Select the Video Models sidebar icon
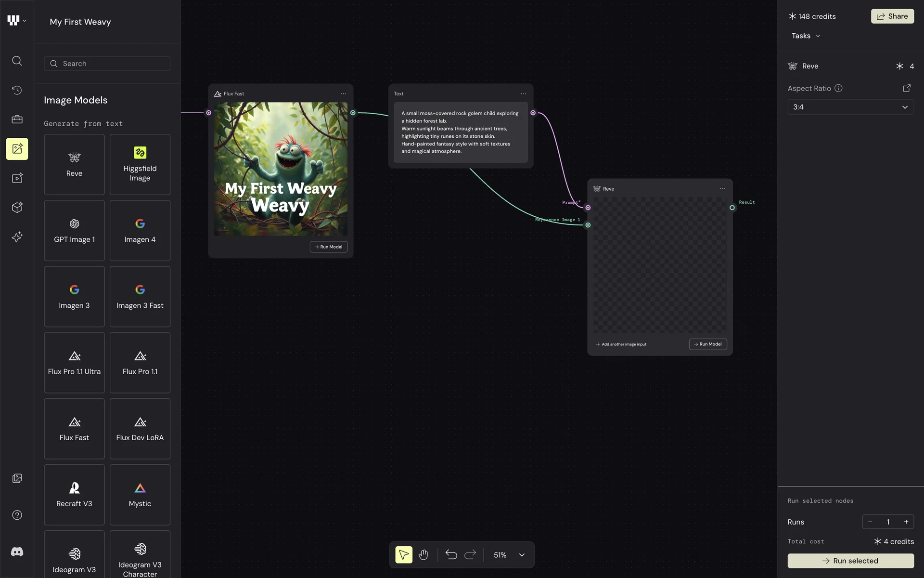Image resolution: width=924 pixels, height=578 pixels. [17, 178]
